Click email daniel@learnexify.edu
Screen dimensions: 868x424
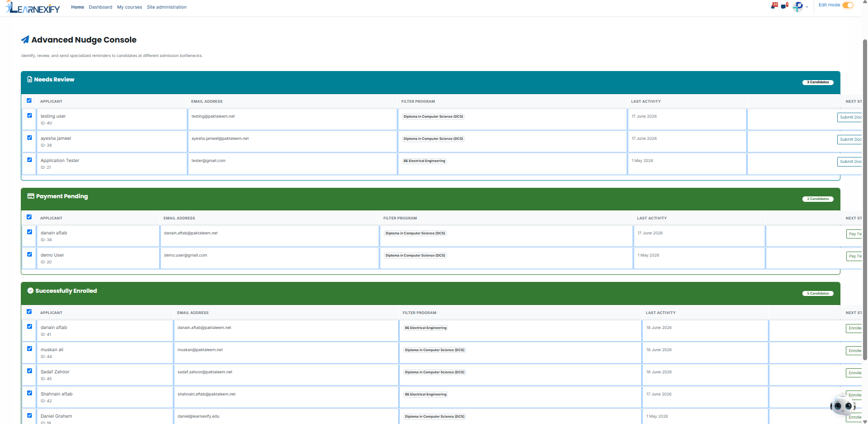coord(198,416)
